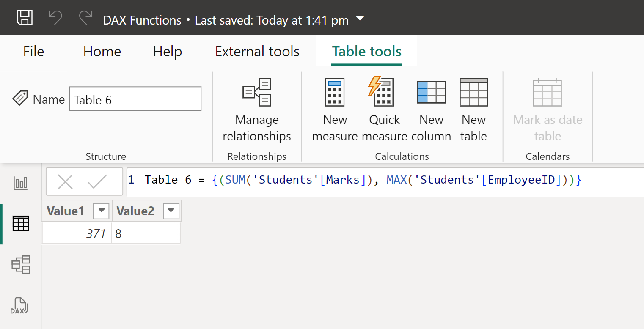
Task: Open the Value2 column filter dropdown
Action: click(x=171, y=211)
